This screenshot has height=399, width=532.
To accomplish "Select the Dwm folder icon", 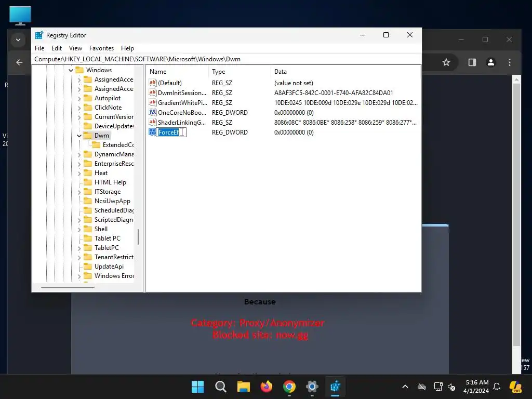I will 88,136.
